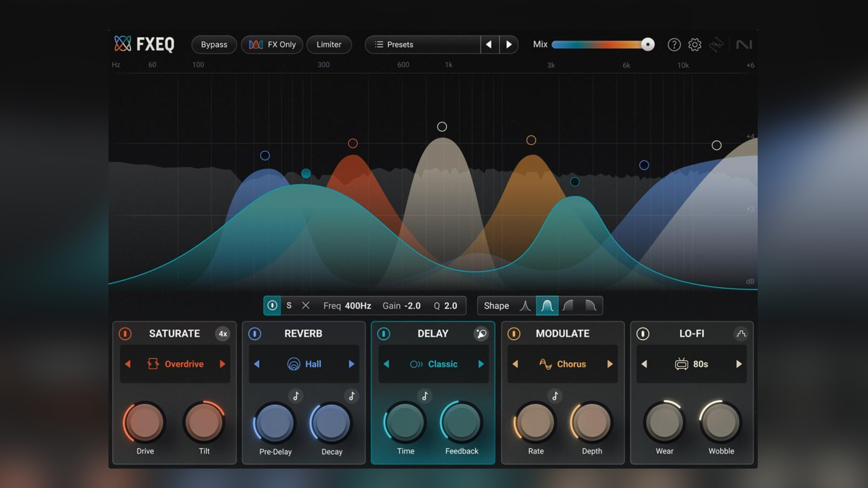The width and height of the screenshot is (868, 488).
Task: Click Delay ping-pong icon
Action: 481,334
